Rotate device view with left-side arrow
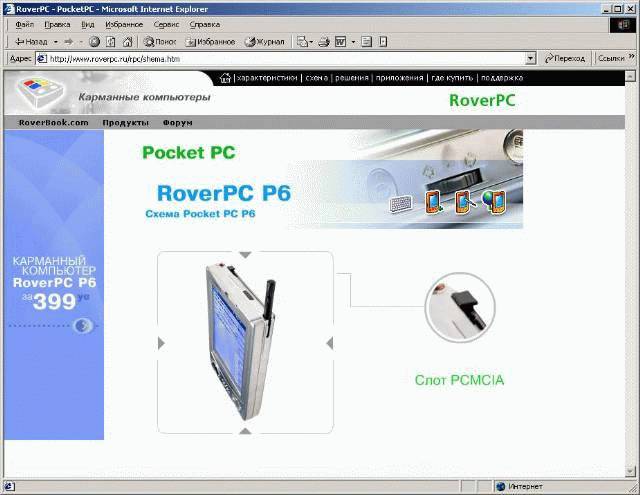This screenshot has height=495, width=640. point(161,343)
